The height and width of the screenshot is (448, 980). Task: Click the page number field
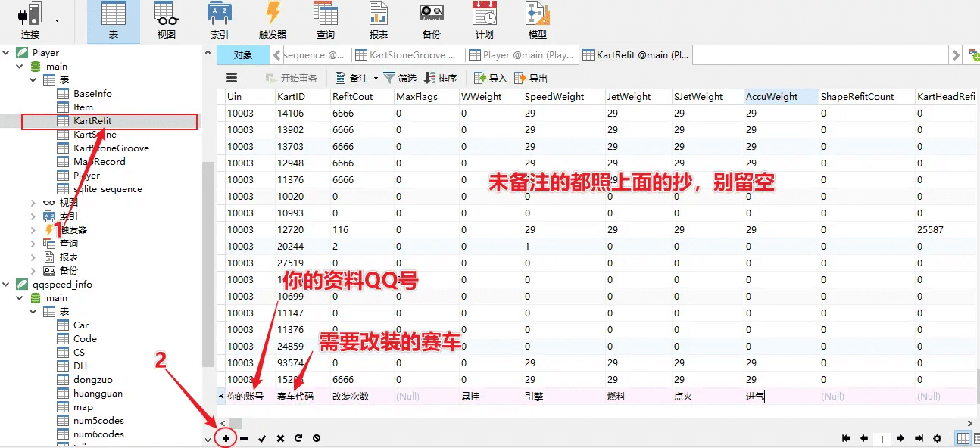[x=882, y=439]
